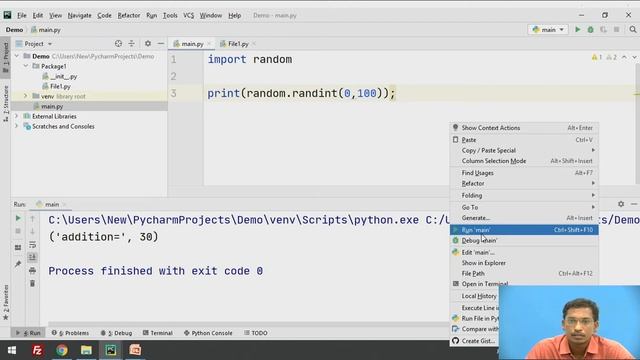Open the File menu

pyautogui.click(x=22, y=15)
